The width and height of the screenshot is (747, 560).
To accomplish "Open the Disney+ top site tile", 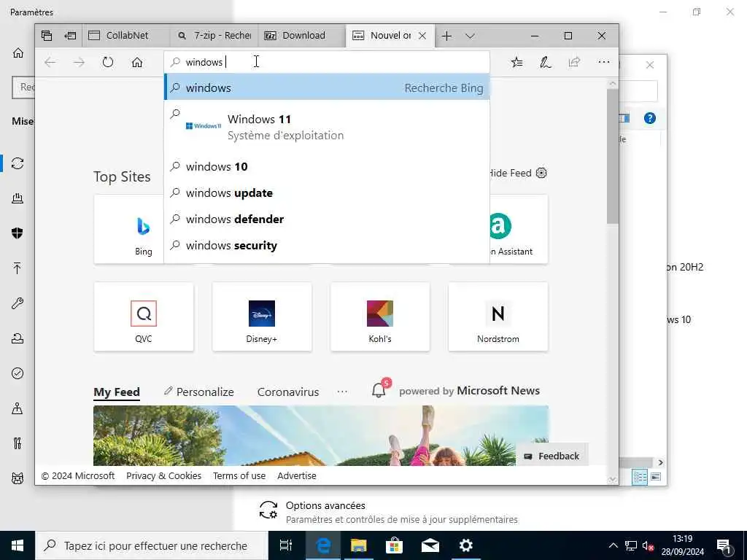I will (262, 316).
